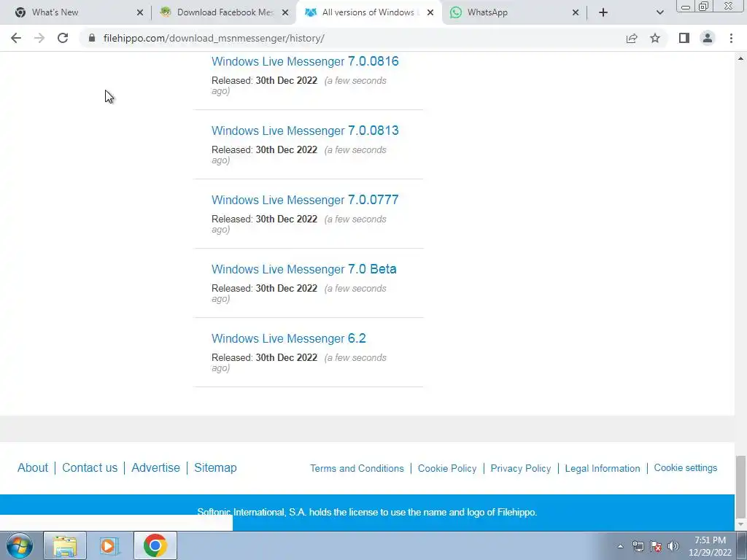Click the padlock site info icon
The height and width of the screenshot is (560, 747).
point(92,38)
